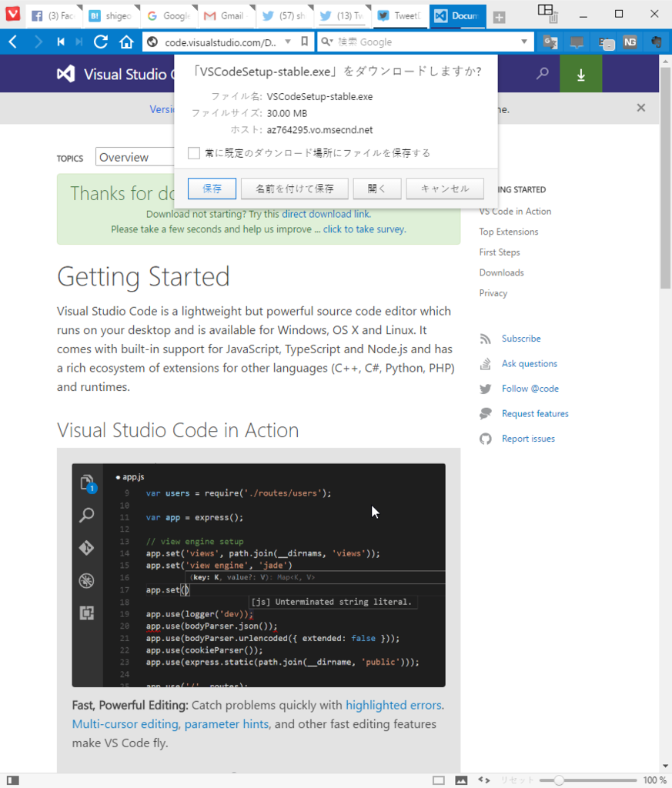Open the parameter hints link

226,724
